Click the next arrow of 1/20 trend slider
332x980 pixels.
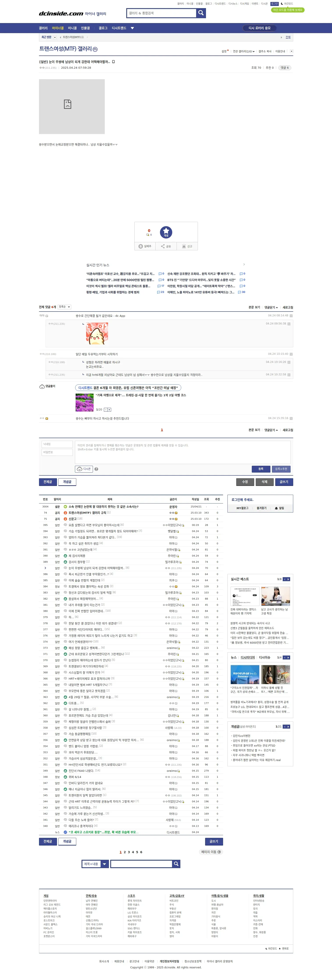(x=109, y=410)
